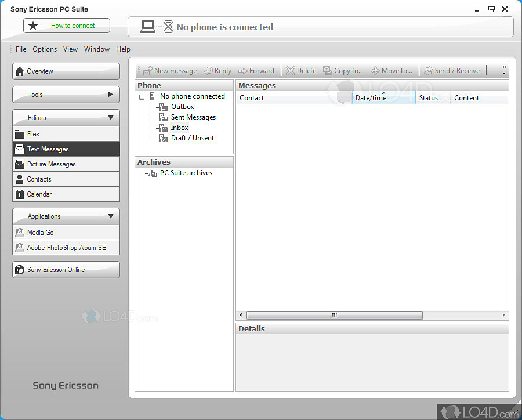This screenshot has height=420, width=522.
Task: Open the Window menu
Action: 97,49
